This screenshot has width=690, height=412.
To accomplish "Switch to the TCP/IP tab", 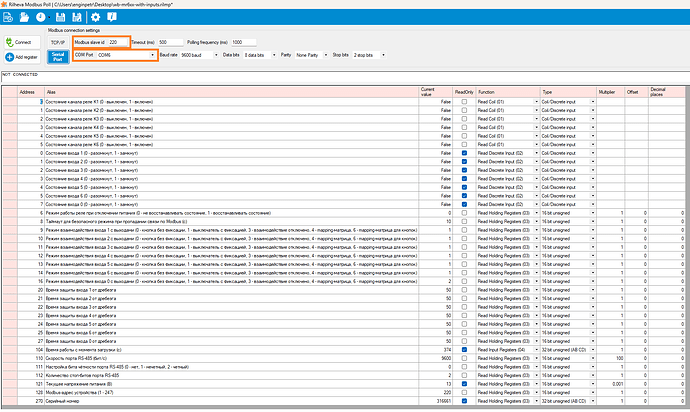I will [57, 42].
